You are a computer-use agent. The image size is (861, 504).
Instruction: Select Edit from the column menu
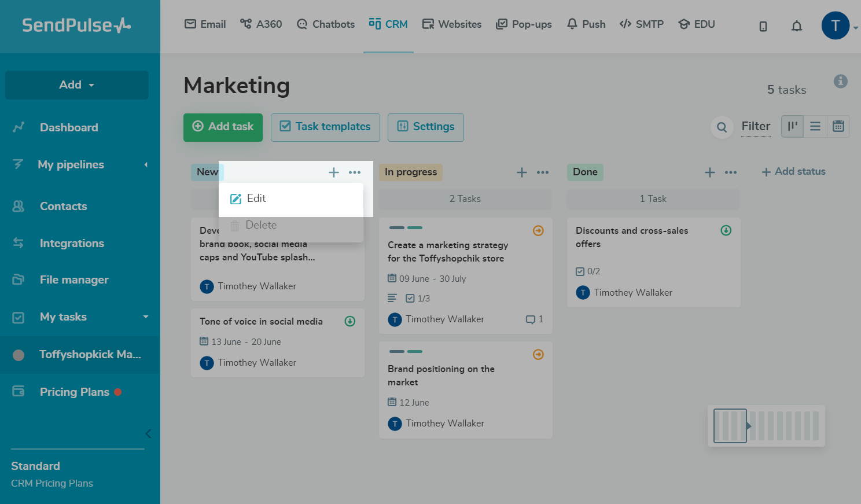click(256, 198)
